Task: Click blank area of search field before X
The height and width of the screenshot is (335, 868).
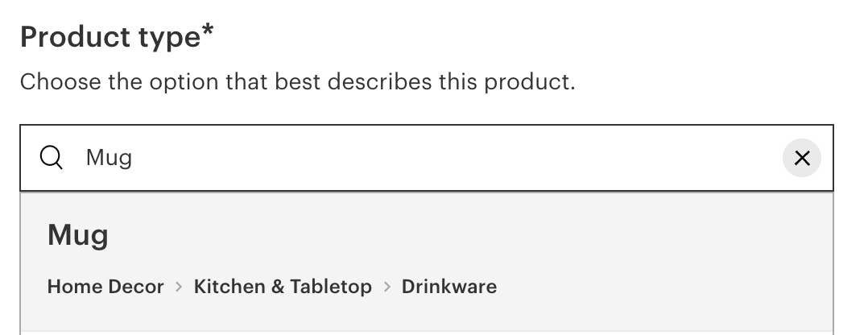Action: click(564, 158)
